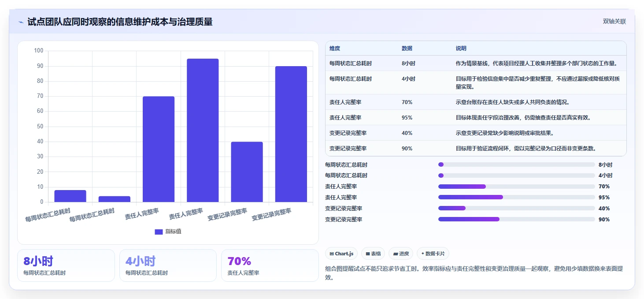Click the progress bar labeled 70%
This screenshot has width=644, height=299.
[516, 187]
